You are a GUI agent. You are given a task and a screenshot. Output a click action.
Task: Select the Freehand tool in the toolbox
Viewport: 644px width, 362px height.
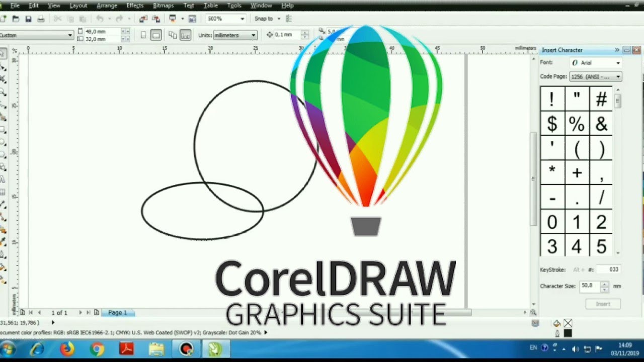pyautogui.click(x=3, y=104)
